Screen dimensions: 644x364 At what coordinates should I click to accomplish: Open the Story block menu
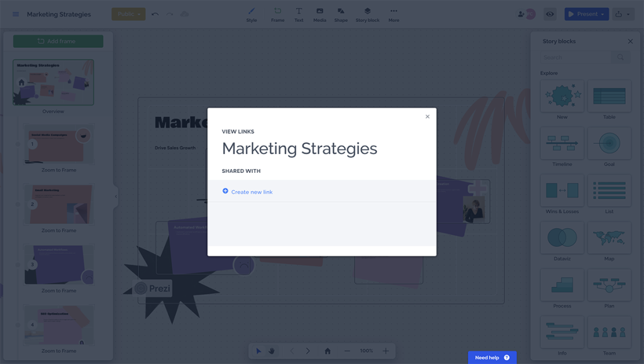click(366, 14)
